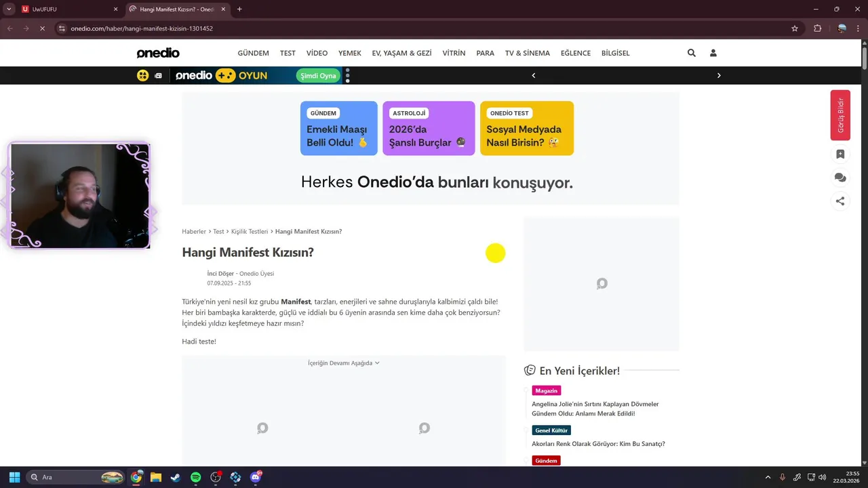This screenshot has height=488, width=868.
Task: Open the GÜNDEM menu item
Action: (253, 53)
